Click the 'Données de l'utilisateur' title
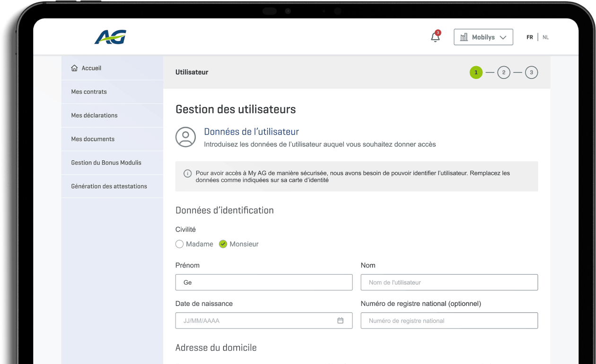 (251, 132)
